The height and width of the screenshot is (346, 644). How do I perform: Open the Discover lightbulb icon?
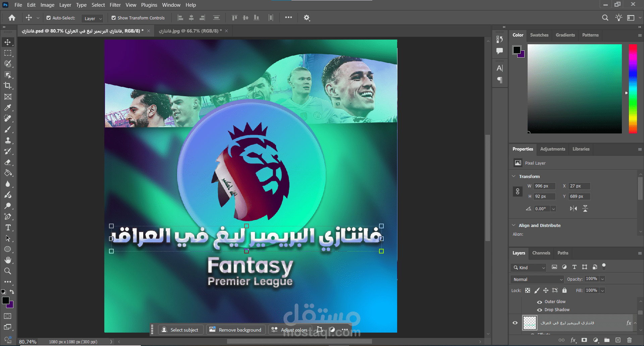pos(619,18)
